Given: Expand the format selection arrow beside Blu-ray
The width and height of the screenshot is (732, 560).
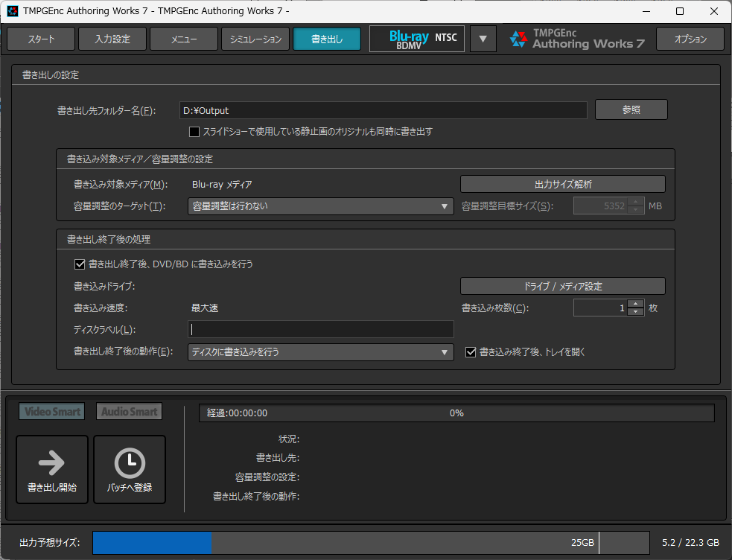Looking at the screenshot, I should pos(483,39).
